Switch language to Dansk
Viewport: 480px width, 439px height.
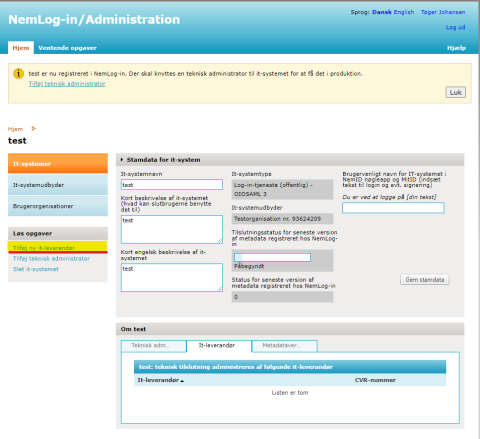point(382,12)
